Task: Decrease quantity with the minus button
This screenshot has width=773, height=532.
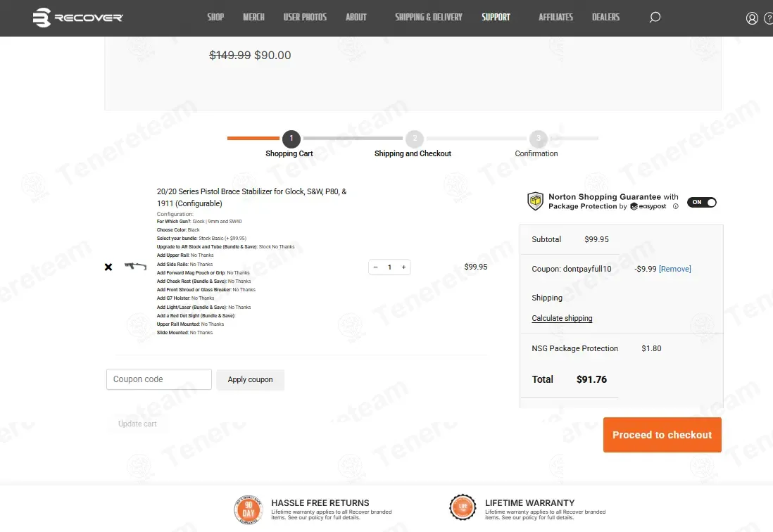Action: tap(375, 267)
